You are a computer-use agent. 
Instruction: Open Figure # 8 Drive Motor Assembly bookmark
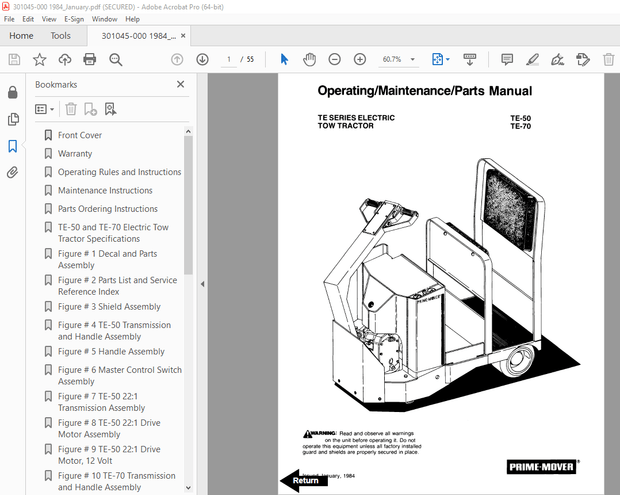click(x=109, y=429)
